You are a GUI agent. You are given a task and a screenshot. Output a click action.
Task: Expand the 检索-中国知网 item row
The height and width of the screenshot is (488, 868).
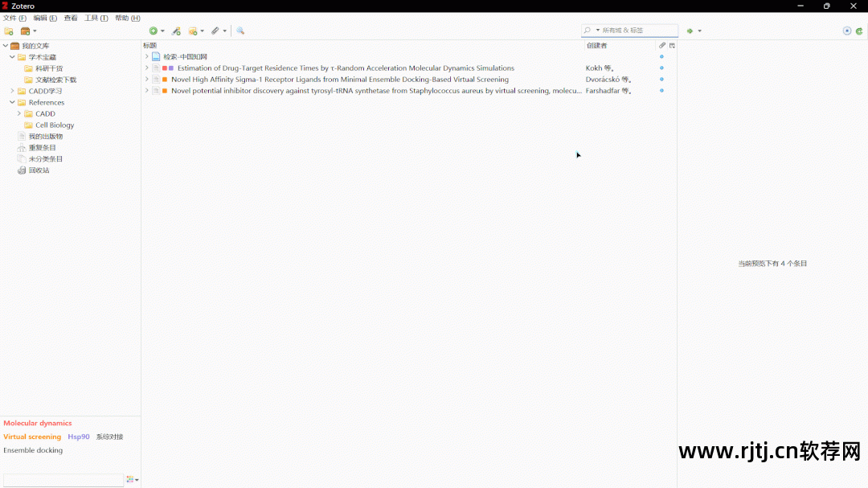pyautogui.click(x=147, y=56)
